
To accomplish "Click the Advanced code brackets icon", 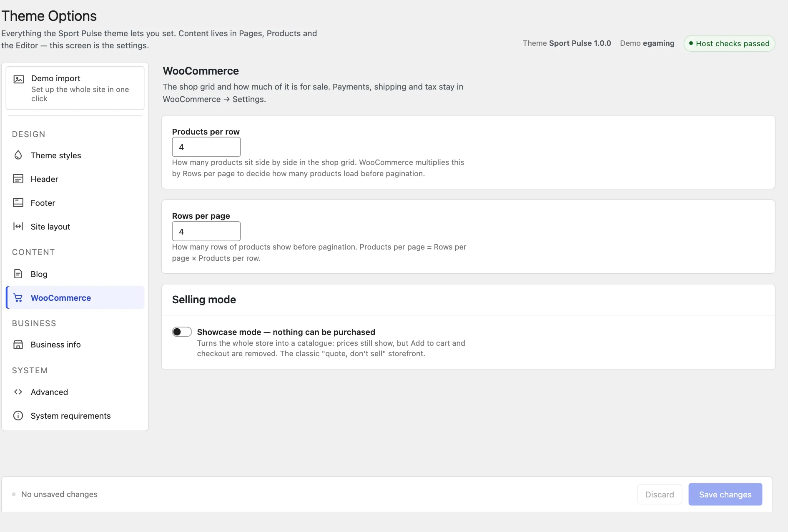I will click(x=18, y=392).
